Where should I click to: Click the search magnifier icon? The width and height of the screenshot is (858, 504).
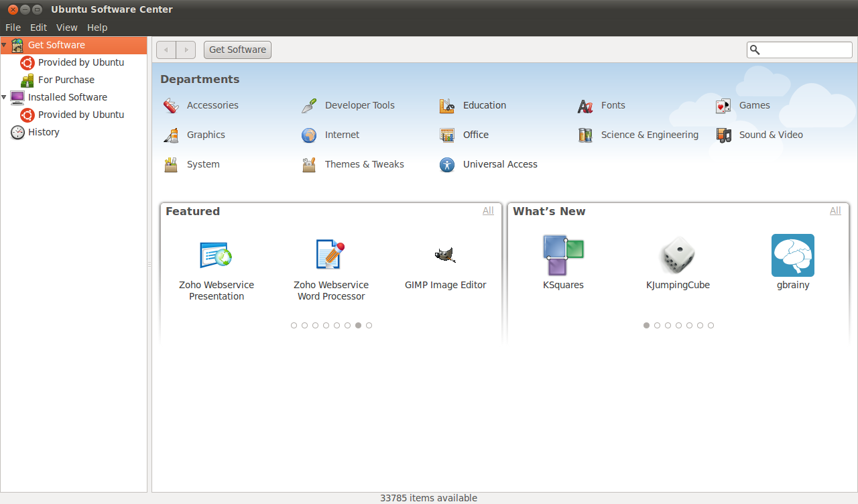pos(755,50)
